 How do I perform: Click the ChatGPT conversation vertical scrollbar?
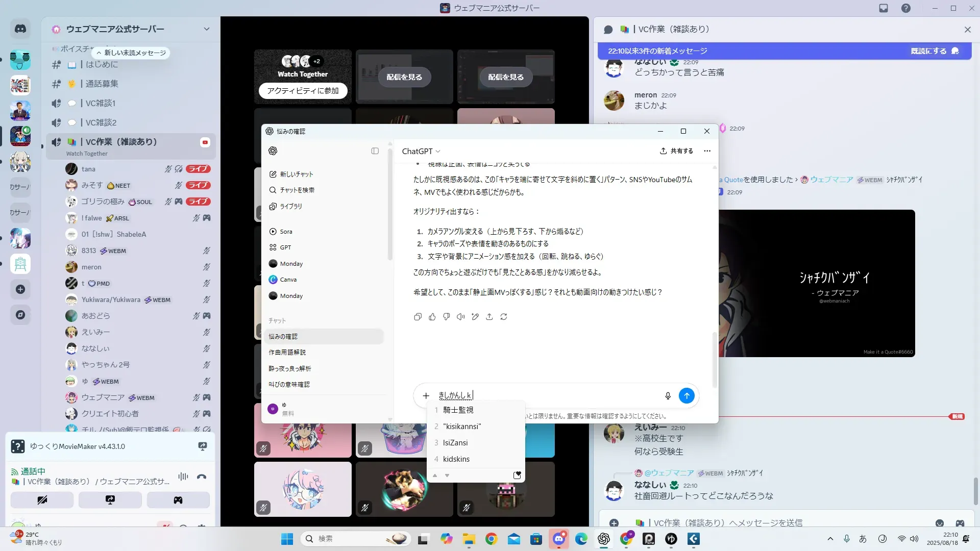[714, 360]
